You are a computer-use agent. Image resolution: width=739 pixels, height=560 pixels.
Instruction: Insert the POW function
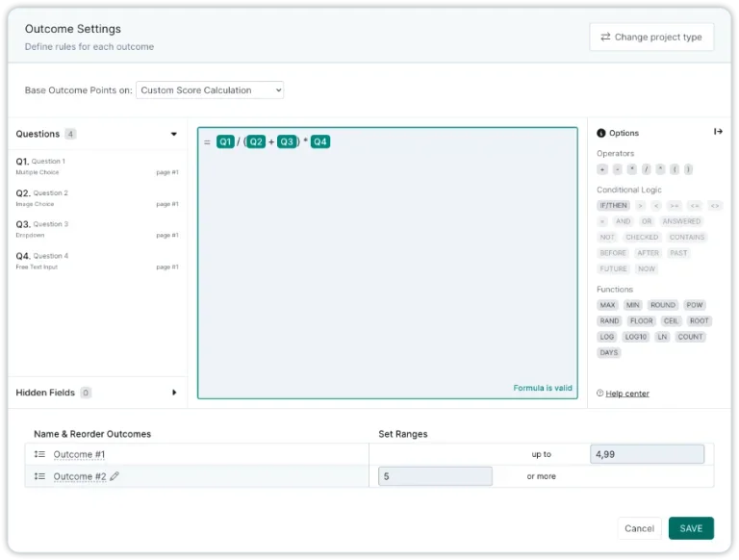pyautogui.click(x=694, y=305)
